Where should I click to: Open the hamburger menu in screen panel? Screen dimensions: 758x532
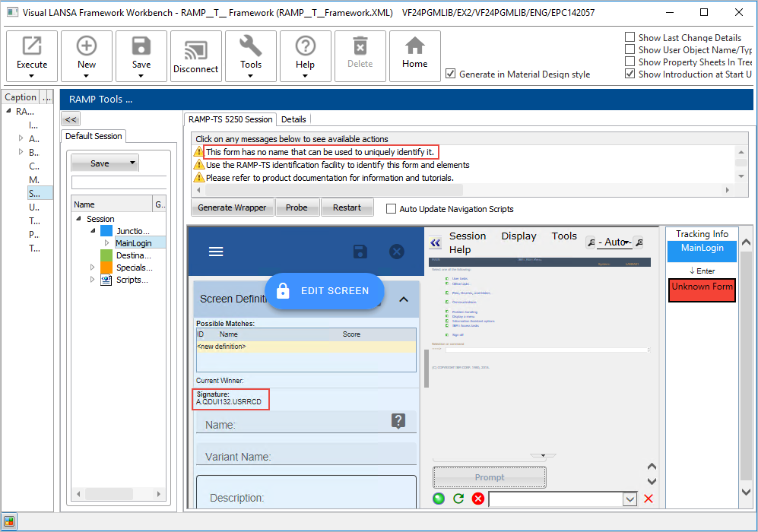216,252
